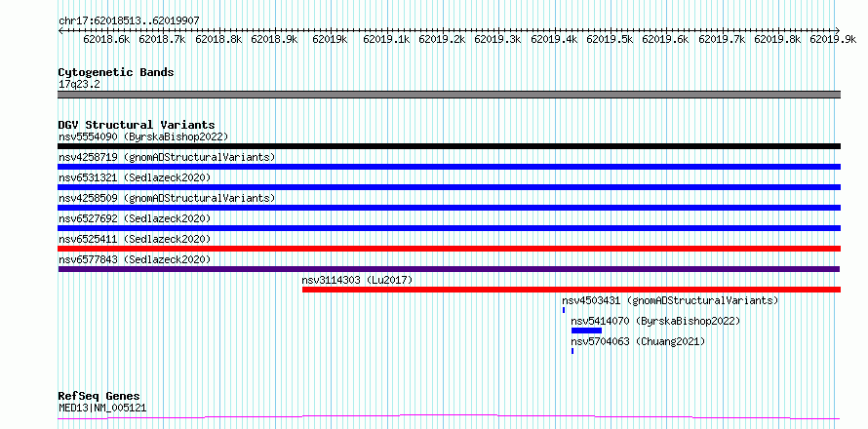Select the red nsv3114303 variant bar
This screenshot has width=868, height=429.
point(572,290)
